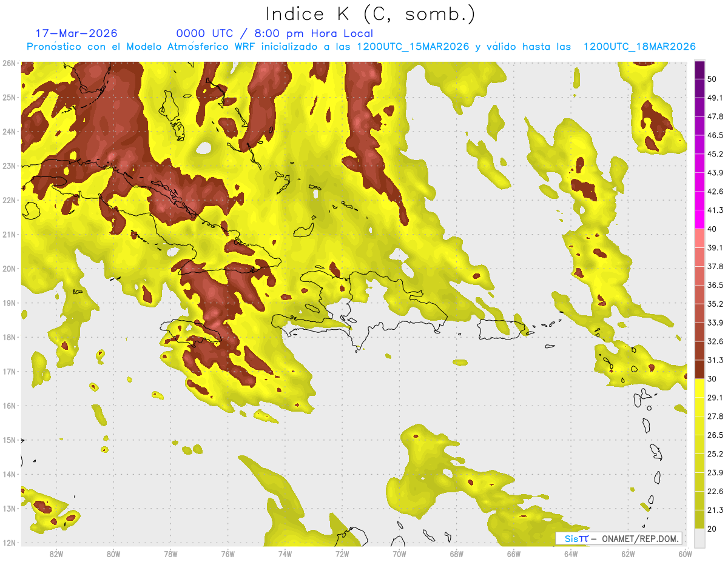
Task: Select the date label "17-Mar-2026"
Action: (x=76, y=33)
